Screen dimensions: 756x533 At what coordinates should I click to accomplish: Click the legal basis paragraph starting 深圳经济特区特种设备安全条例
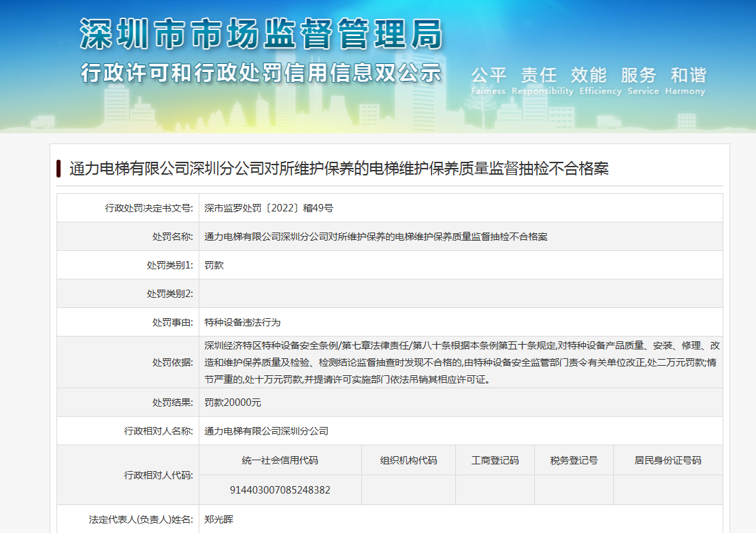click(x=461, y=362)
